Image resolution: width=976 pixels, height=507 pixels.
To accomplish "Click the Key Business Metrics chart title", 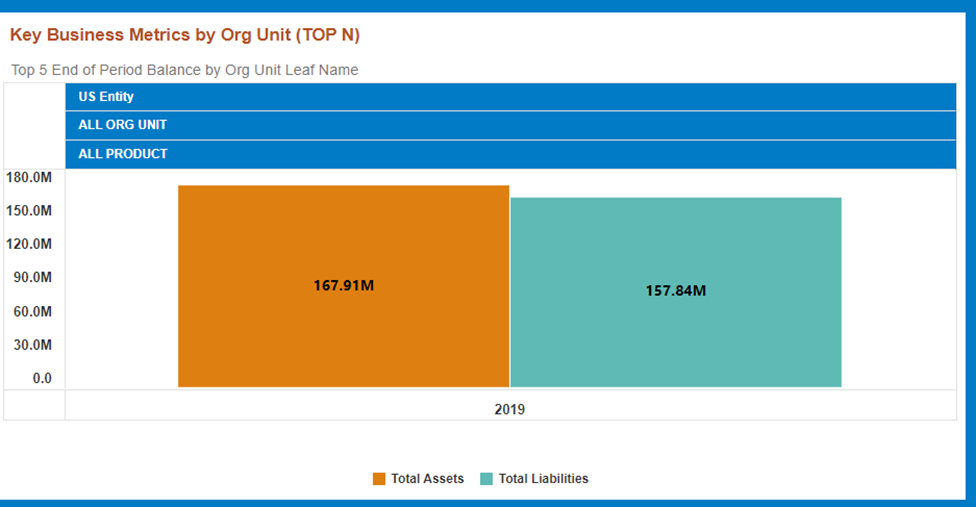I will point(185,35).
